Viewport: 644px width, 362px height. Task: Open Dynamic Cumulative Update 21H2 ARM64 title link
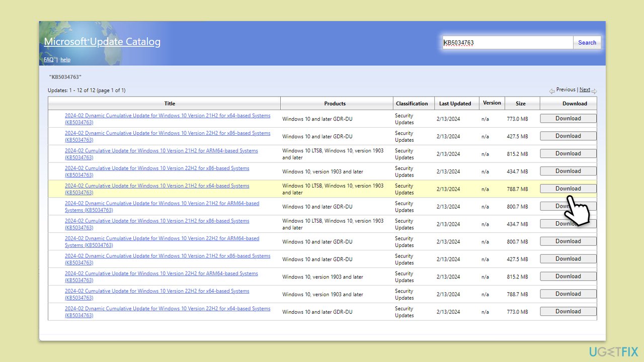tap(162, 207)
